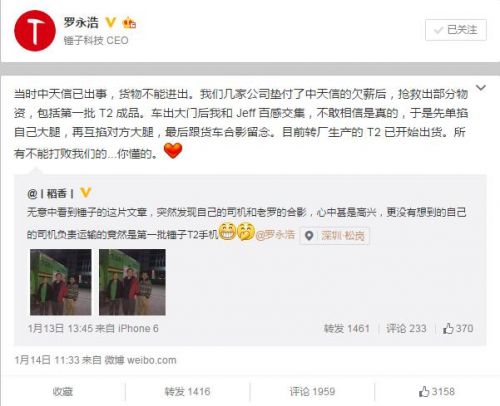
Task: Open 罗永浩's red T profile avatar
Action: point(35,31)
